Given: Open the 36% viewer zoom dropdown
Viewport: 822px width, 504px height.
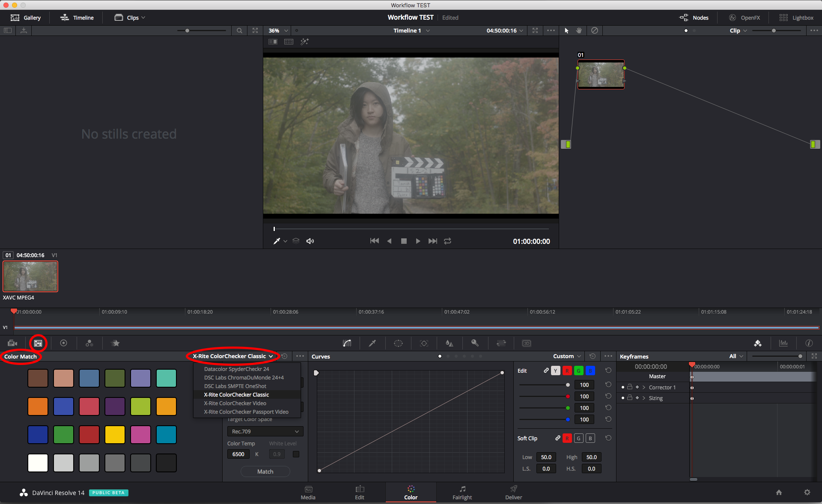Looking at the screenshot, I should tap(278, 30).
